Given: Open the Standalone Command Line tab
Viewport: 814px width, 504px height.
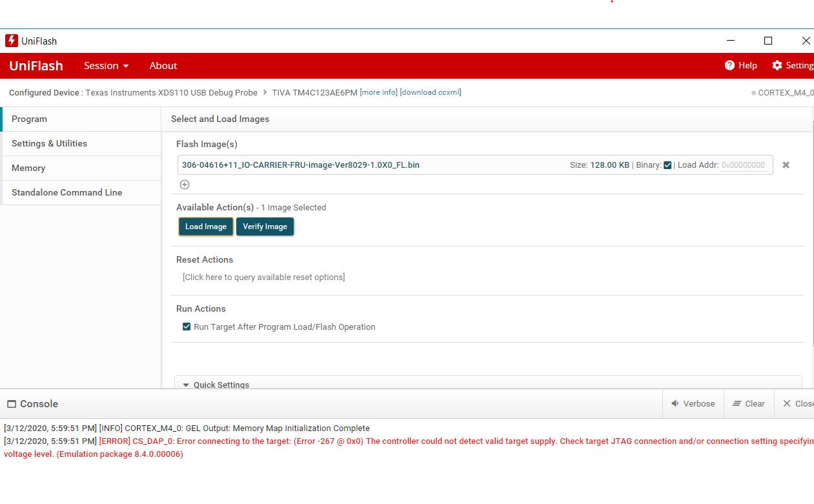Looking at the screenshot, I should coord(81,192).
